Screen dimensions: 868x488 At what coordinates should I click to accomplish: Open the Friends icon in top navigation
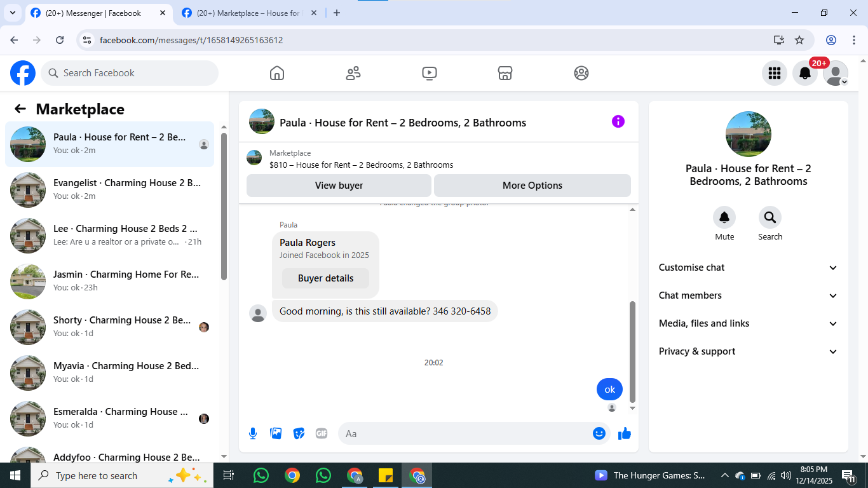click(x=353, y=73)
